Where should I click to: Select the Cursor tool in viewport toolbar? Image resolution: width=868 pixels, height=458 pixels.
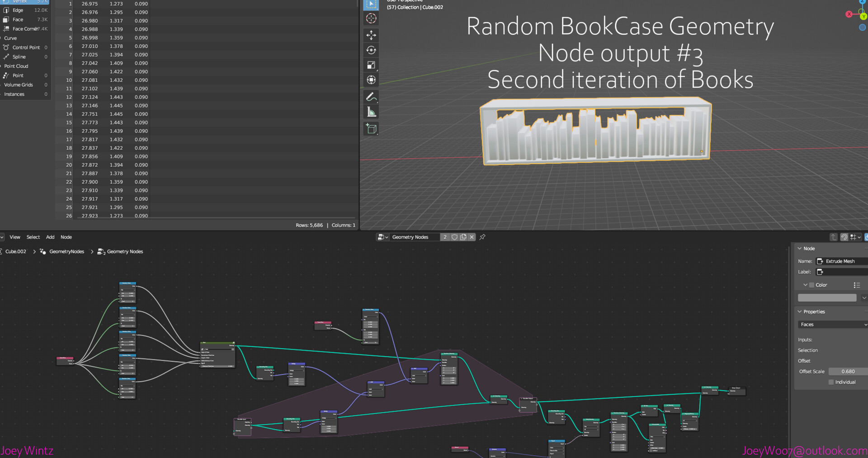(x=371, y=19)
